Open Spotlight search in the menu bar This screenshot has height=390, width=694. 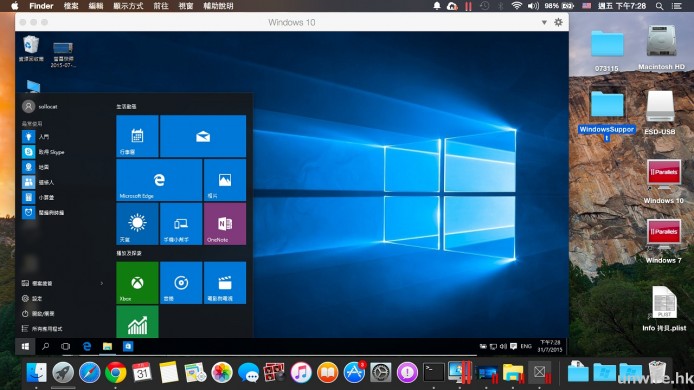click(x=659, y=6)
